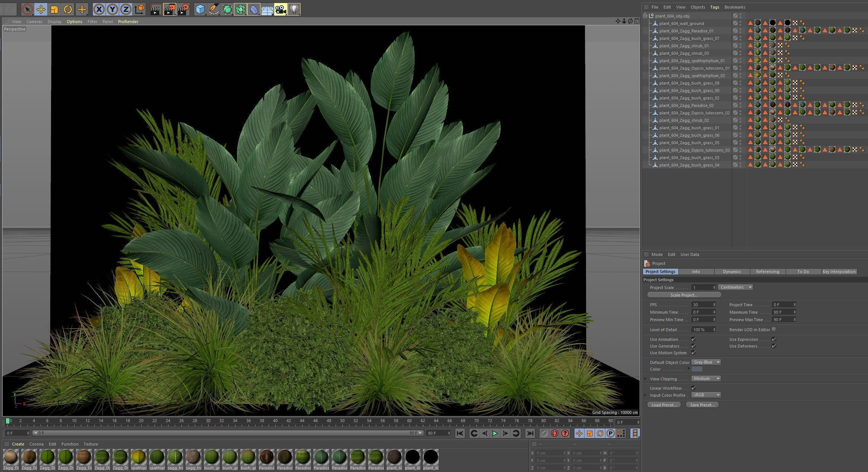The height and width of the screenshot is (472, 868).
Task: Open the Objects menu in Object Manager
Action: [698, 7]
